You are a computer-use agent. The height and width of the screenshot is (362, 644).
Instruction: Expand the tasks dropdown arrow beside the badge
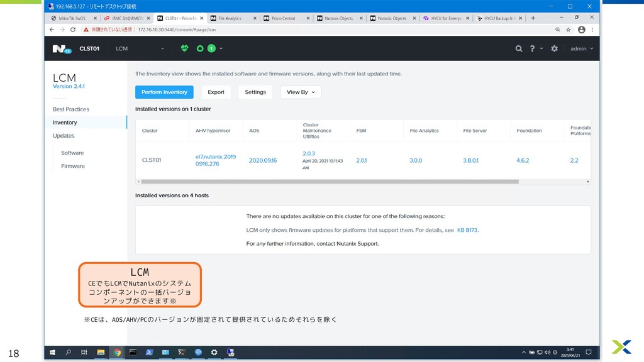(221, 48)
